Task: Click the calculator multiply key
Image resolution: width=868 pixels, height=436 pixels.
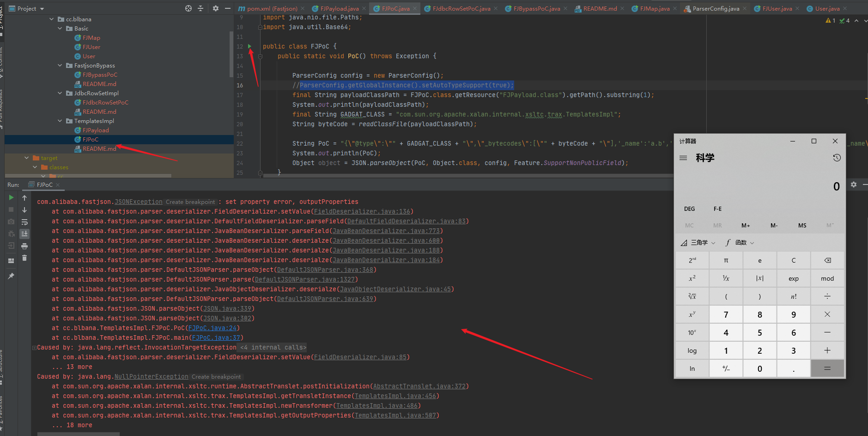Action: click(x=827, y=314)
